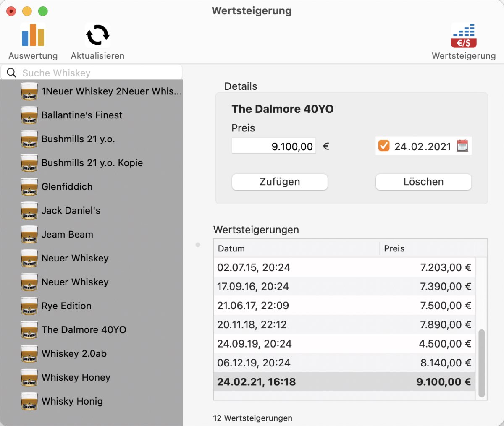Open calendar picker icon next to date
Image resolution: width=504 pixels, height=426 pixels.
(x=462, y=146)
